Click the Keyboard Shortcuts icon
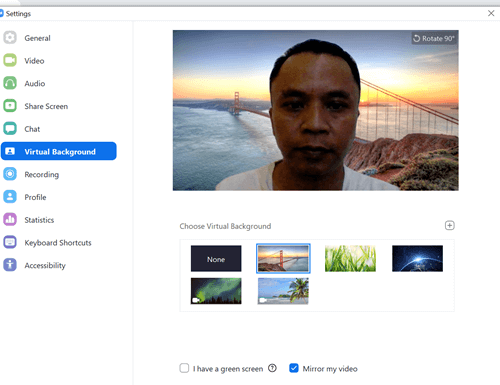 pos(10,242)
